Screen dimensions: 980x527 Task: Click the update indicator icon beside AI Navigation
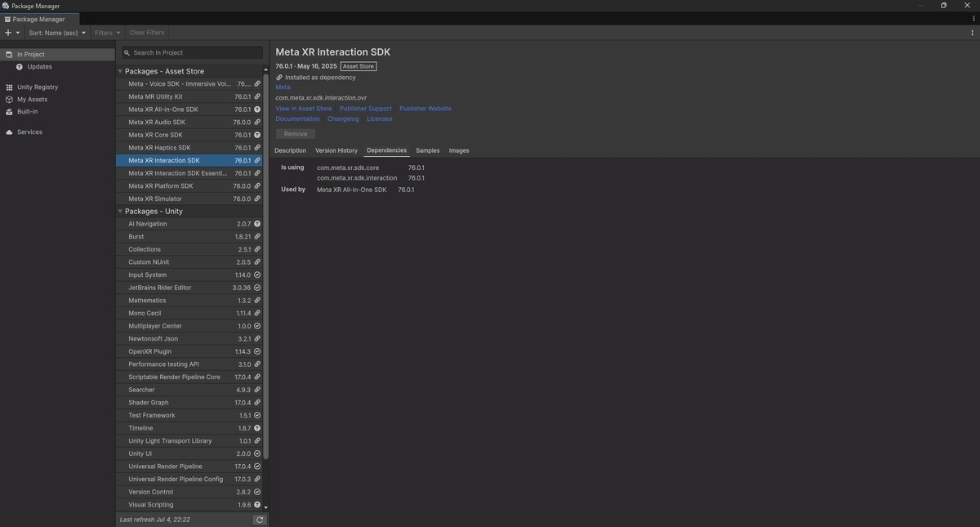(257, 224)
